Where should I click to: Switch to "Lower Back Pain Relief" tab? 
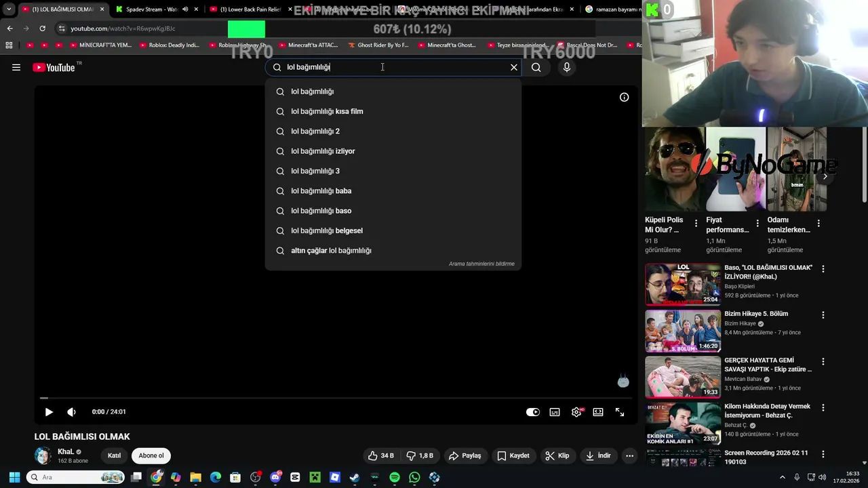(250, 9)
